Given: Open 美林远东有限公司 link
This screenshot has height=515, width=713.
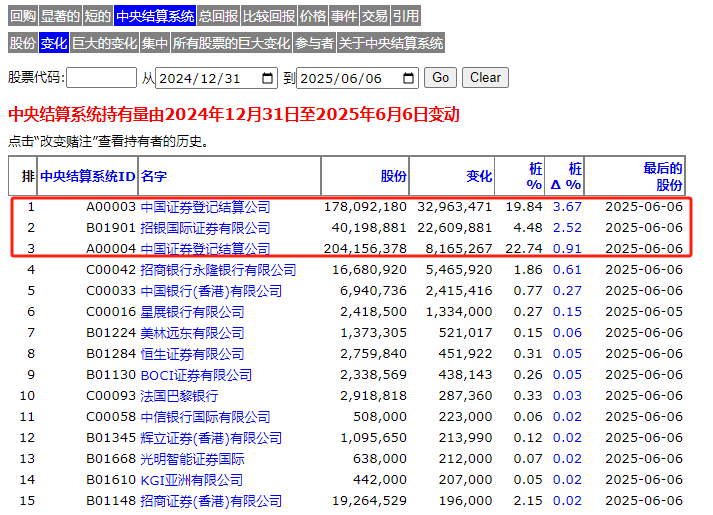Looking at the screenshot, I should [x=192, y=333].
